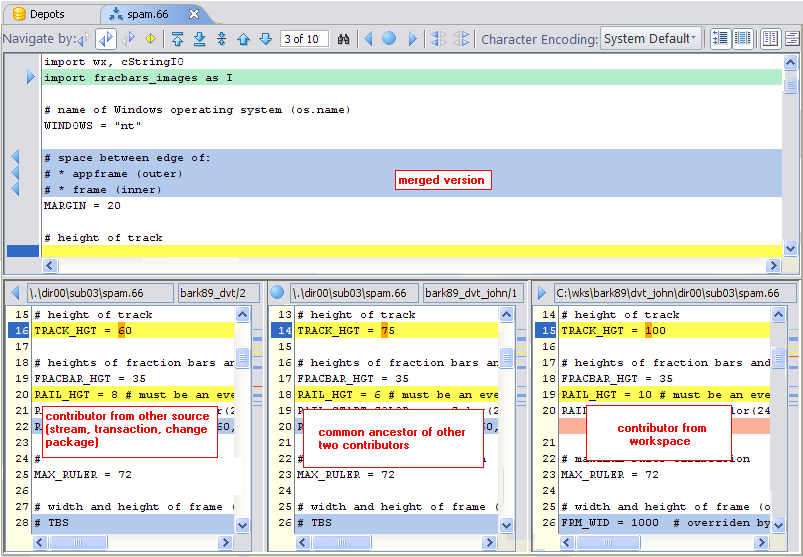Click the yellow conflict navigation diamond icon

[150, 39]
